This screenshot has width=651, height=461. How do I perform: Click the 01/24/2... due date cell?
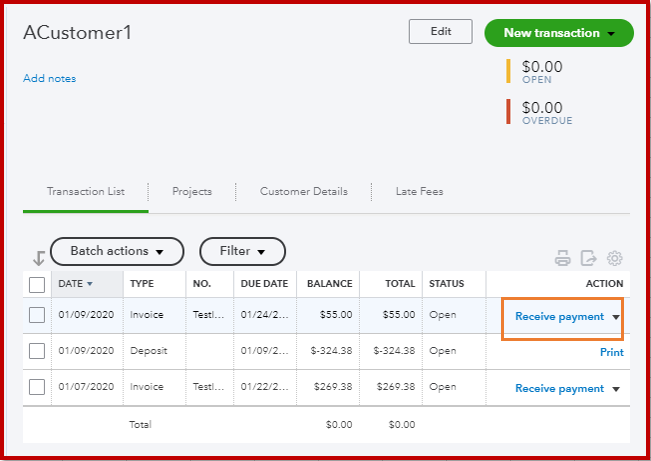(x=264, y=315)
